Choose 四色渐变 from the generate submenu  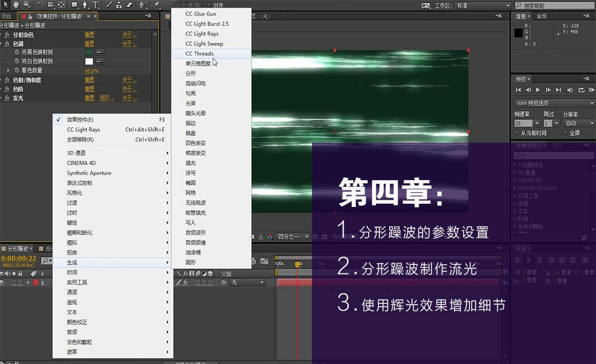click(x=211, y=143)
